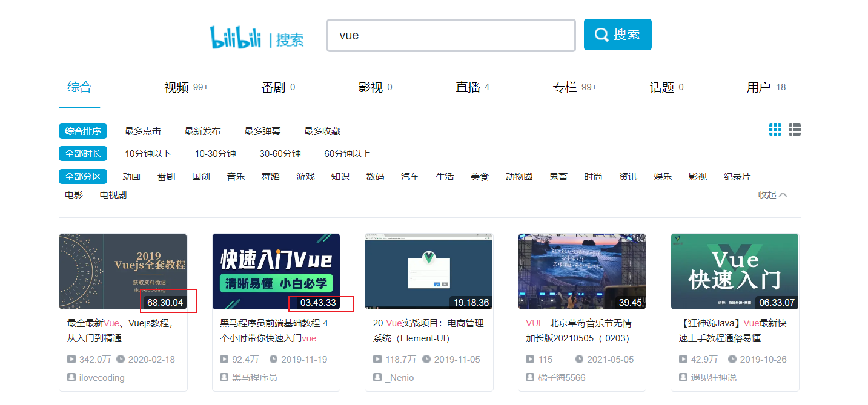
Task: Sort by 最多收藏
Action: (x=322, y=131)
